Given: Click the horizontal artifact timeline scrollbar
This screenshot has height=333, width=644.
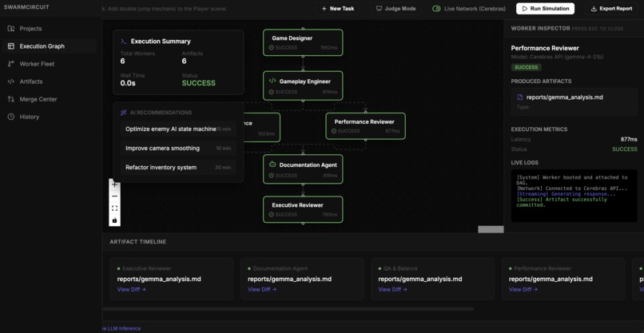Looking at the screenshot, I should click(x=288, y=309).
